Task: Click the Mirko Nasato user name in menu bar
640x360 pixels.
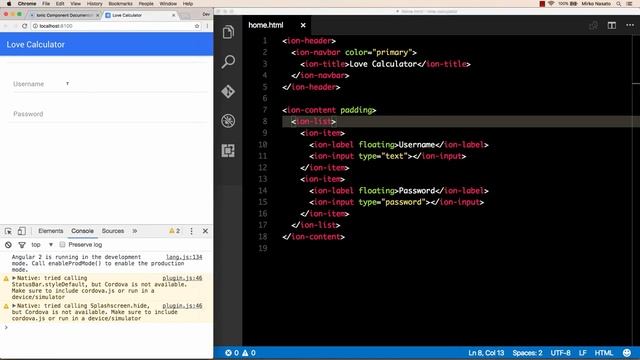Action: (596, 4)
